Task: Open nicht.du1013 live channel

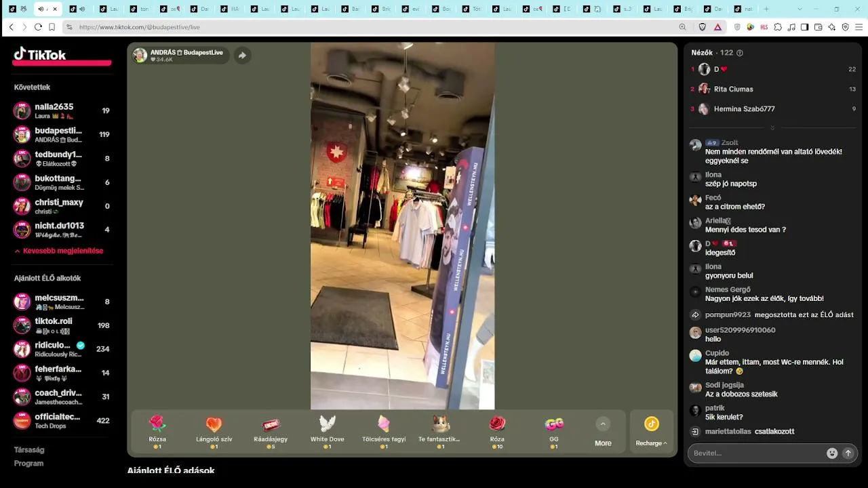Action: pyautogui.click(x=62, y=230)
